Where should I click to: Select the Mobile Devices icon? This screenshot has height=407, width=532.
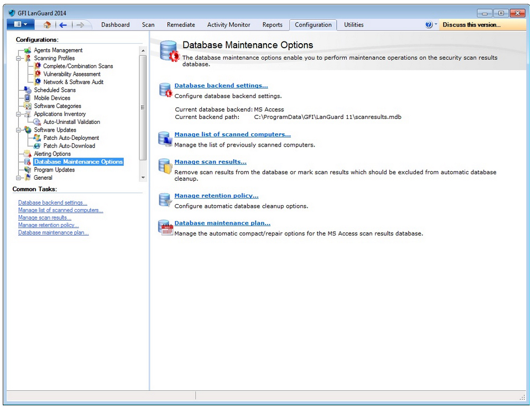coord(28,98)
